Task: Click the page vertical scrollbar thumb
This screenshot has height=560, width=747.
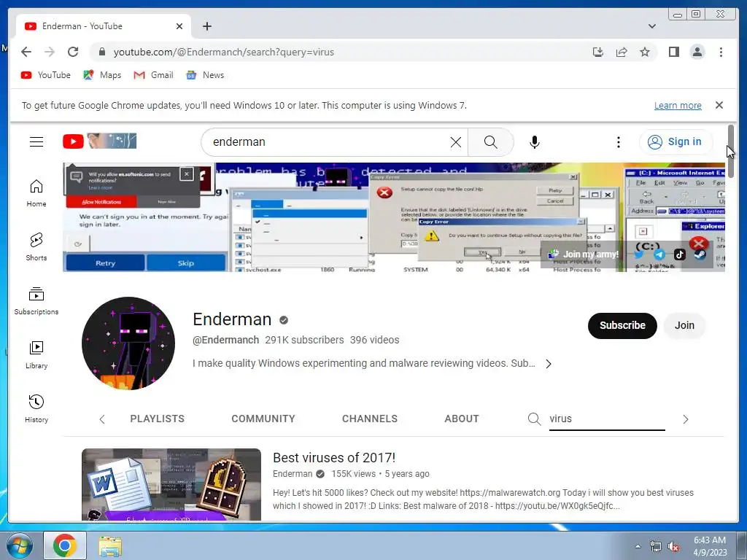Action: pos(731,151)
